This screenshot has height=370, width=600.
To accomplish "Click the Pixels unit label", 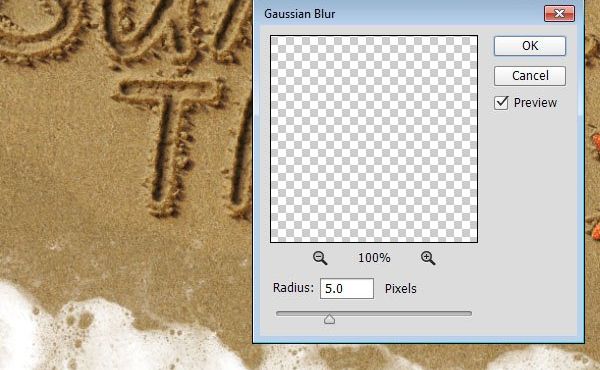I will coord(400,289).
